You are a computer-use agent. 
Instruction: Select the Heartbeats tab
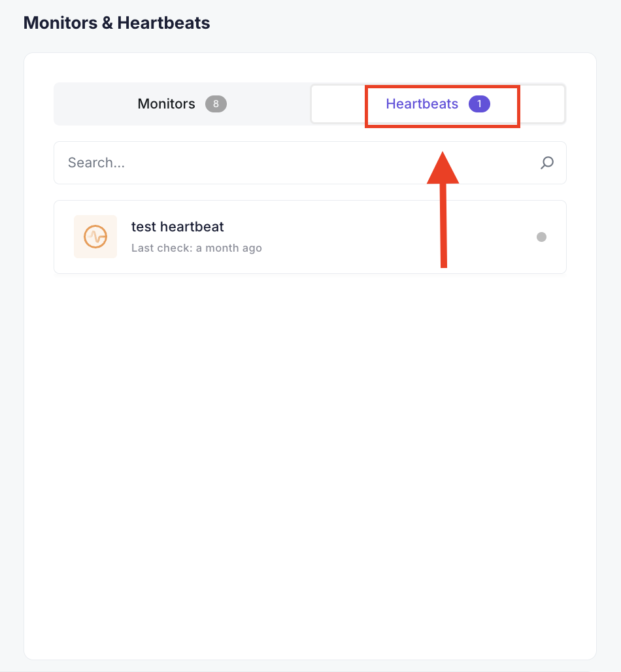[438, 104]
